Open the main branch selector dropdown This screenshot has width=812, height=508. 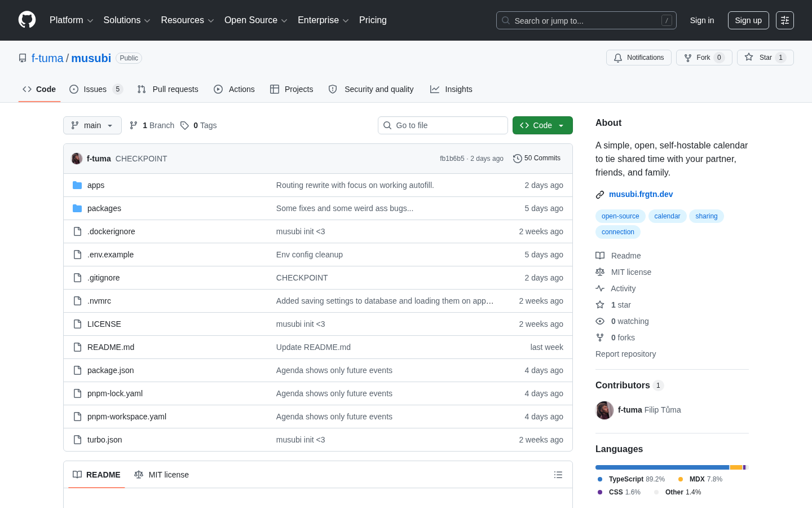(92, 125)
